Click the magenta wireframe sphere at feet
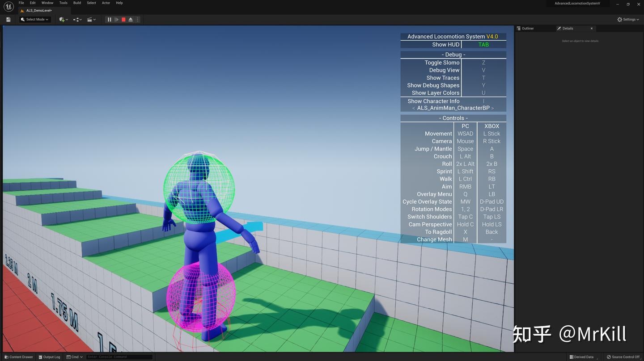The width and height of the screenshot is (644, 361). click(x=200, y=296)
